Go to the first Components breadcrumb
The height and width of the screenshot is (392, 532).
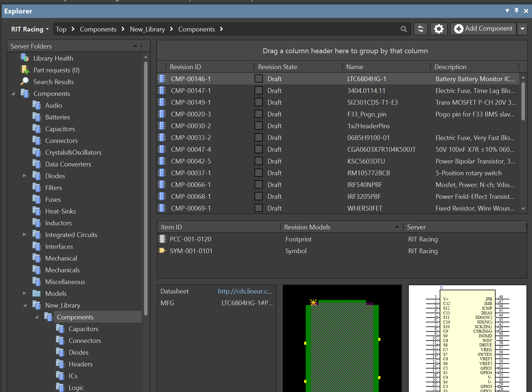click(x=98, y=29)
